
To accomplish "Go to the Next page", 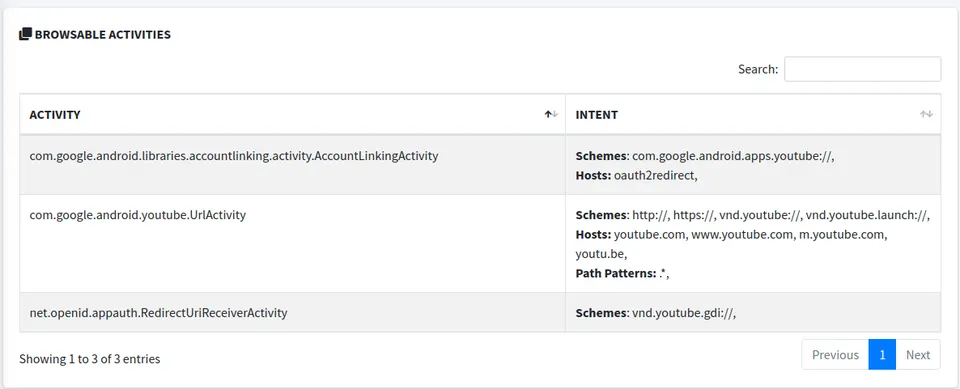I will (x=918, y=355).
